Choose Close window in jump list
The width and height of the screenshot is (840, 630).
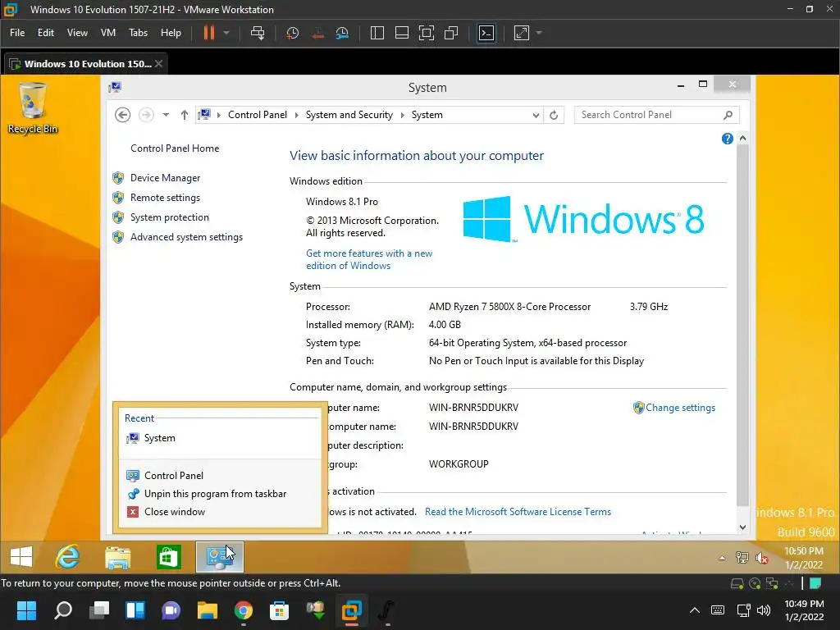(218, 512)
